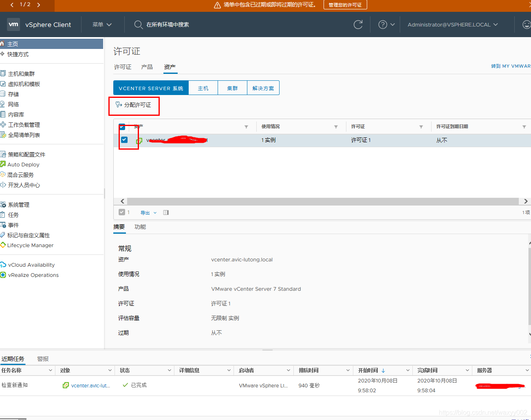Switch to the 资产 tab
Viewport: 531px width, 420px height.
pos(170,67)
